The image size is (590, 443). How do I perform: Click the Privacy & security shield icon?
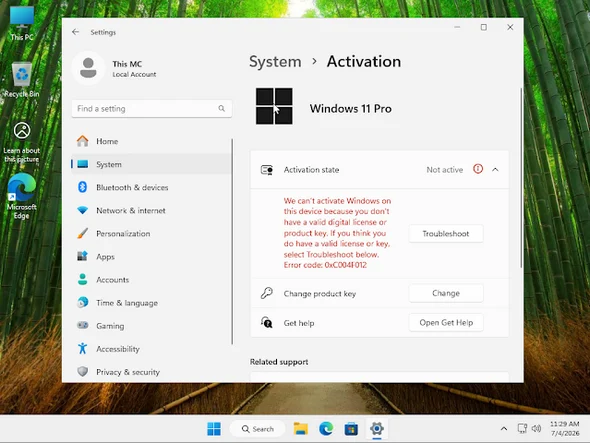point(82,371)
